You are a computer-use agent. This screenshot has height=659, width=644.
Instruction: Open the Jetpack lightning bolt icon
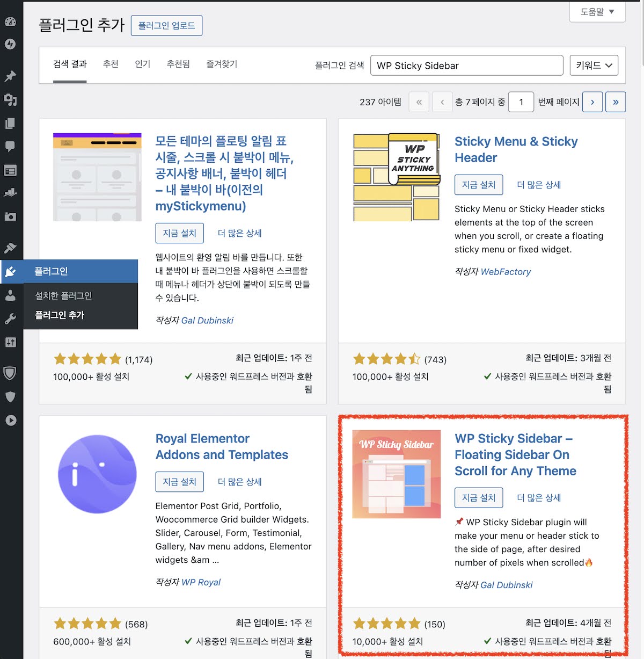pos(10,44)
